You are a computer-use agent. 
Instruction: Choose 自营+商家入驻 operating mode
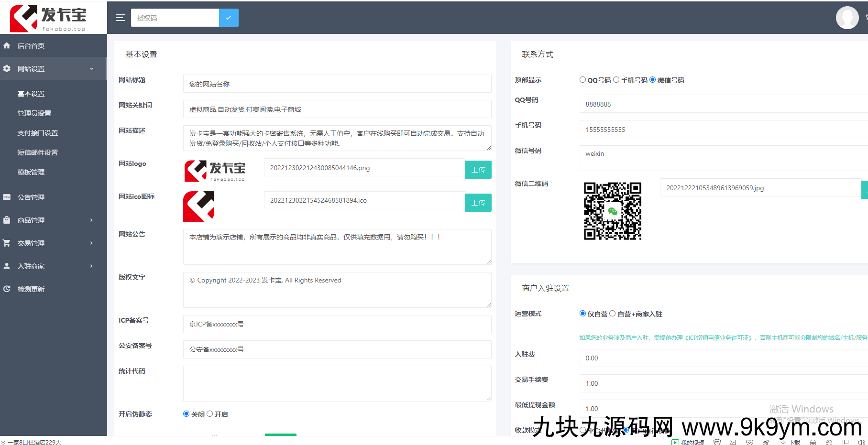click(612, 314)
